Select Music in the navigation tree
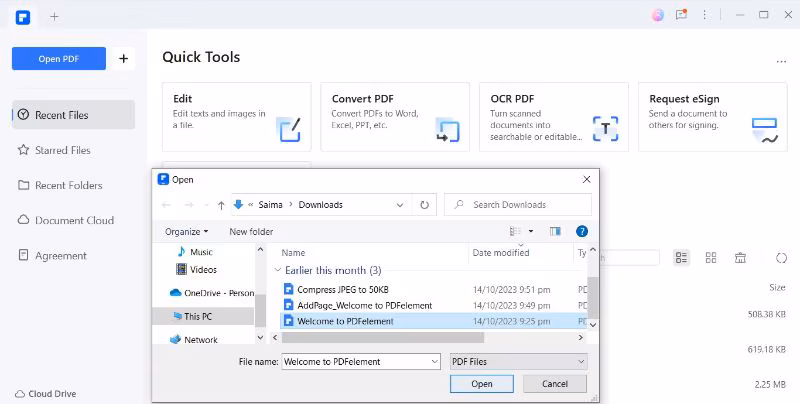Screen dimensions: 800x404 (202, 252)
